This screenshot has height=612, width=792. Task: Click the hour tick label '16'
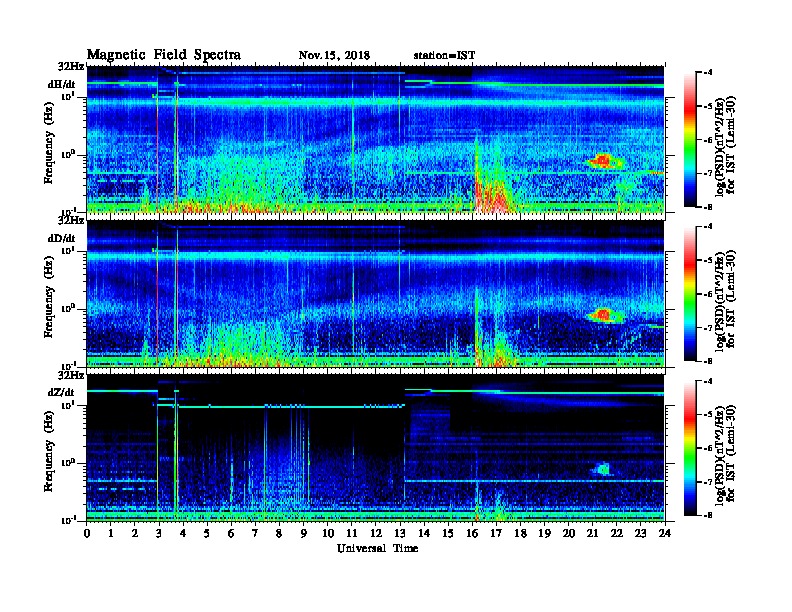(x=472, y=533)
